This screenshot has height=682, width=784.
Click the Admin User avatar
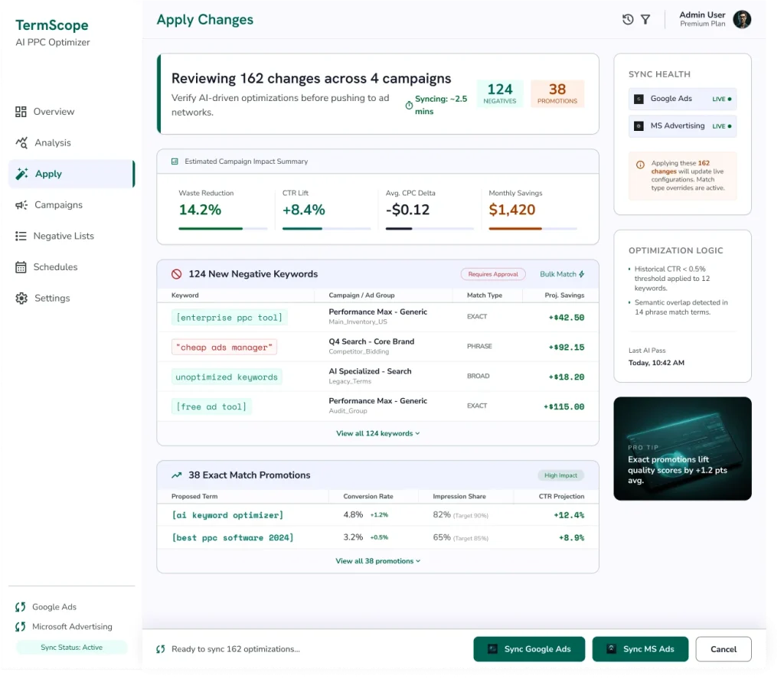pos(741,19)
